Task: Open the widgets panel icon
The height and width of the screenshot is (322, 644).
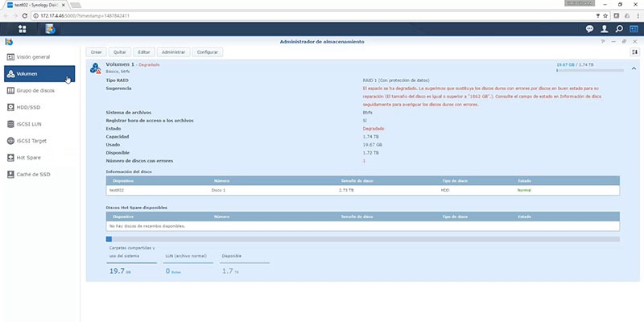Action: [634, 29]
